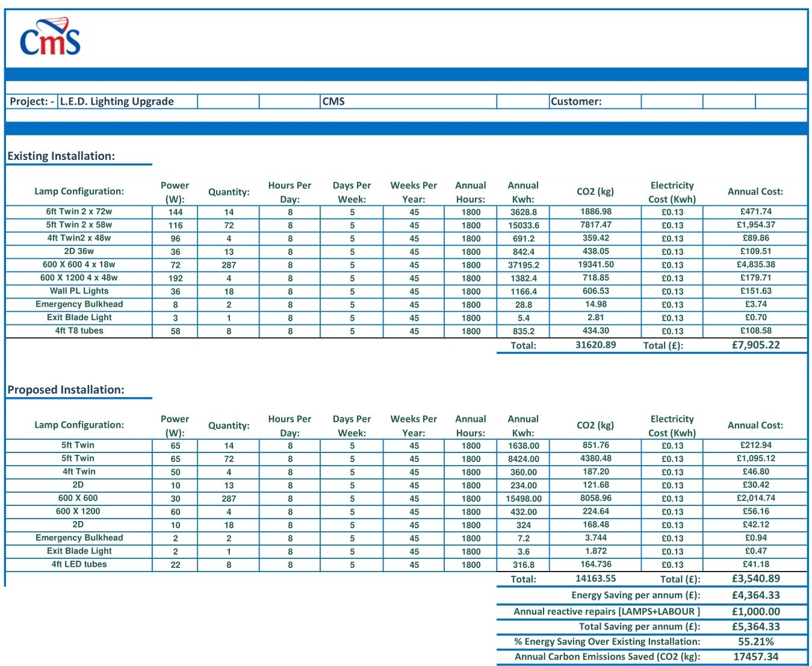Select the power value 192 cell
This screenshot has width=812, height=666.
[x=175, y=278]
